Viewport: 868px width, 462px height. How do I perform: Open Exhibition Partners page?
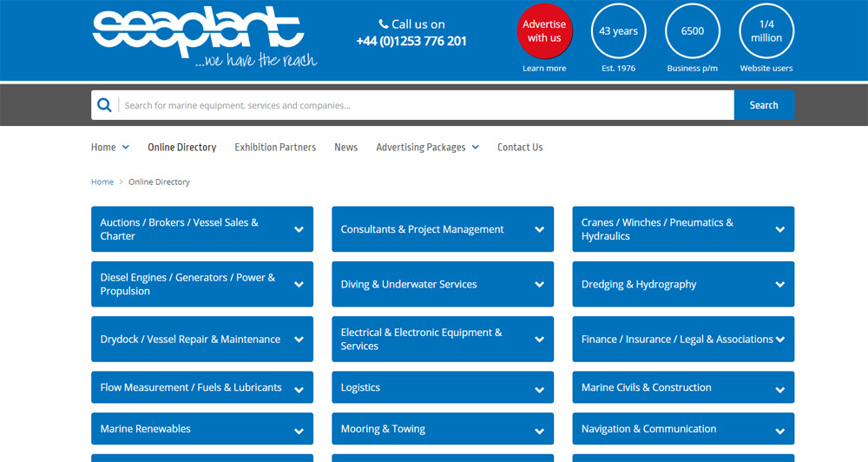(x=275, y=148)
